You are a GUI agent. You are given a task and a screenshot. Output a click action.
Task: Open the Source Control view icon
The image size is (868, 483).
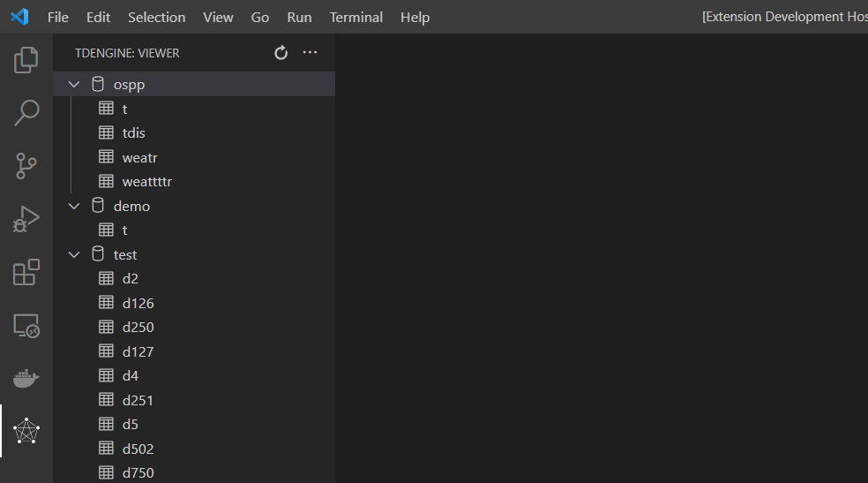[x=26, y=166]
